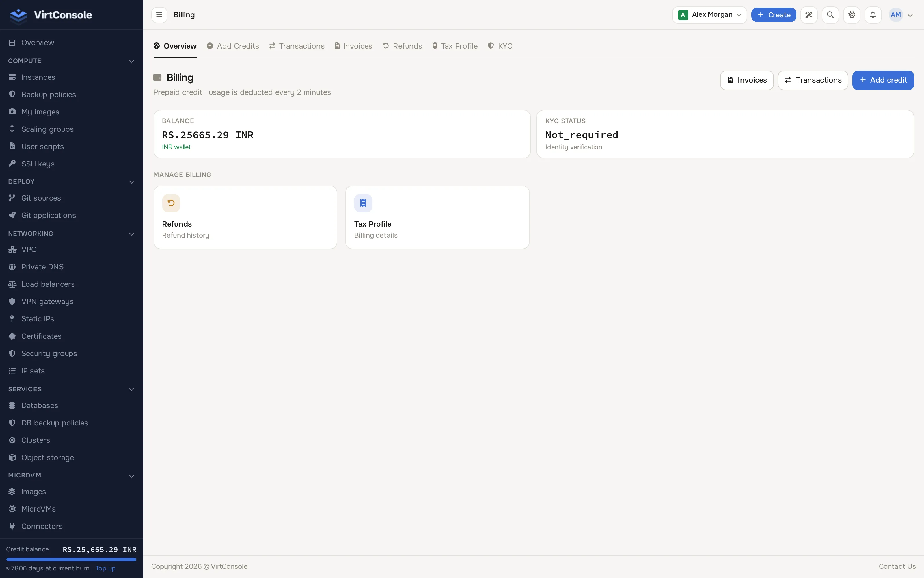Open Object storage in sidebar
The width and height of the screenshot is (924, 578).
(x=71, y=457)
